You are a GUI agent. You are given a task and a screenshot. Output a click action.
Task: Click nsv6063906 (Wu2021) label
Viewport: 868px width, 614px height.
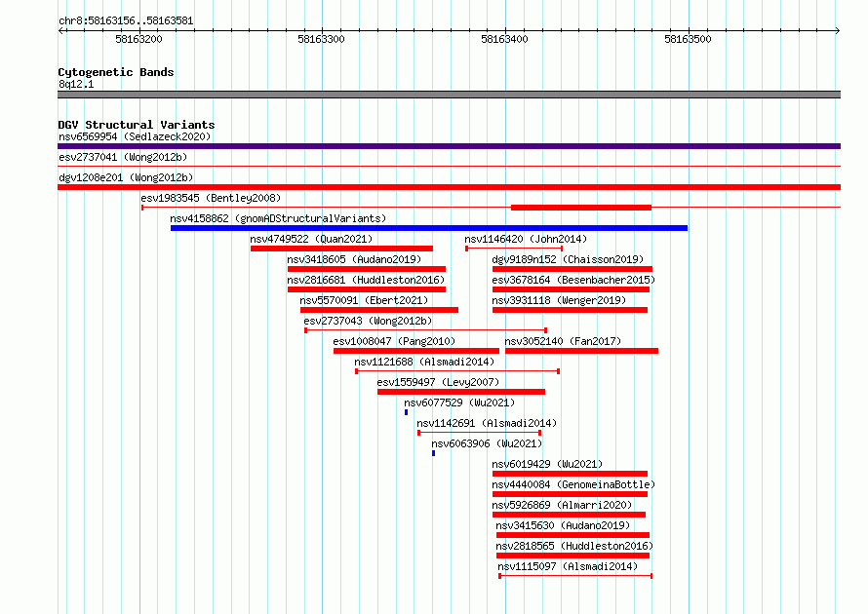click(487, 443)
